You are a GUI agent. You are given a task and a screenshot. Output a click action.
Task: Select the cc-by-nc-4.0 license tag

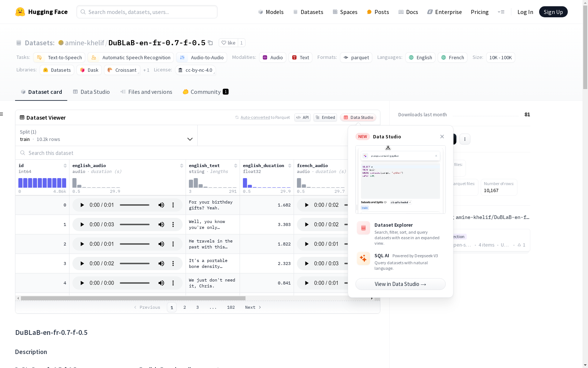tap(196, 70)
